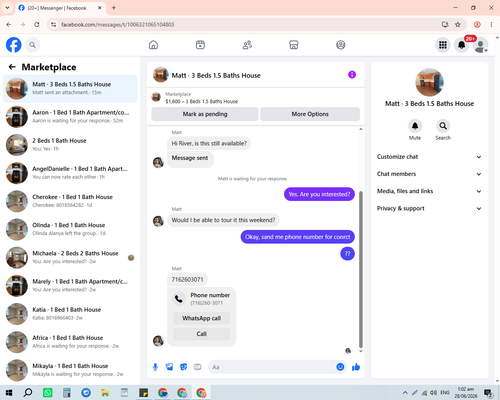Search in conversation magnifier icon
Screen dimensions: 500x400
click(x=443, y=126)
